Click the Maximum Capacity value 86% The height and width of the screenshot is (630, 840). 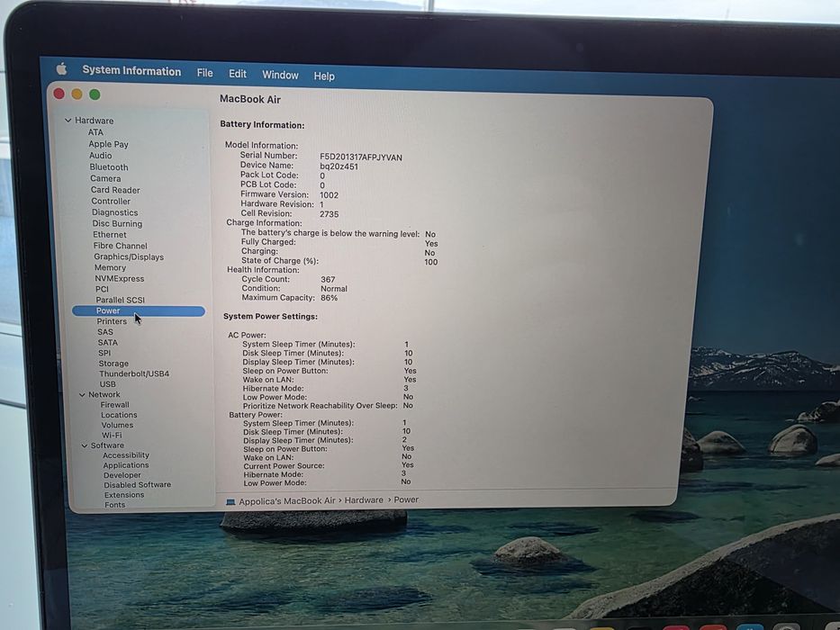pos(329,298)
